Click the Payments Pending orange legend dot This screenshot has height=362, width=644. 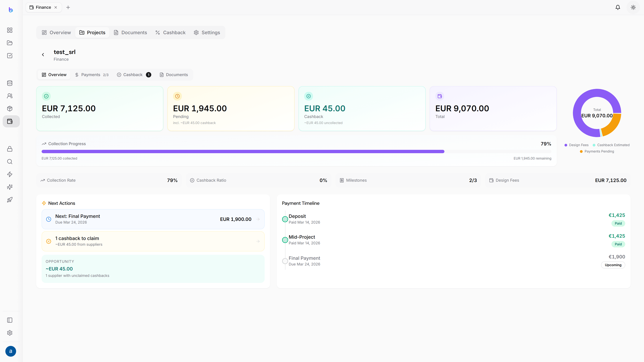point(581,151)
